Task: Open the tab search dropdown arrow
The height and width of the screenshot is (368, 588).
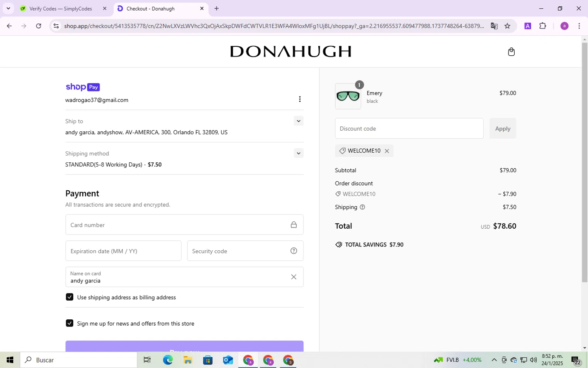Action: [8, 9]
